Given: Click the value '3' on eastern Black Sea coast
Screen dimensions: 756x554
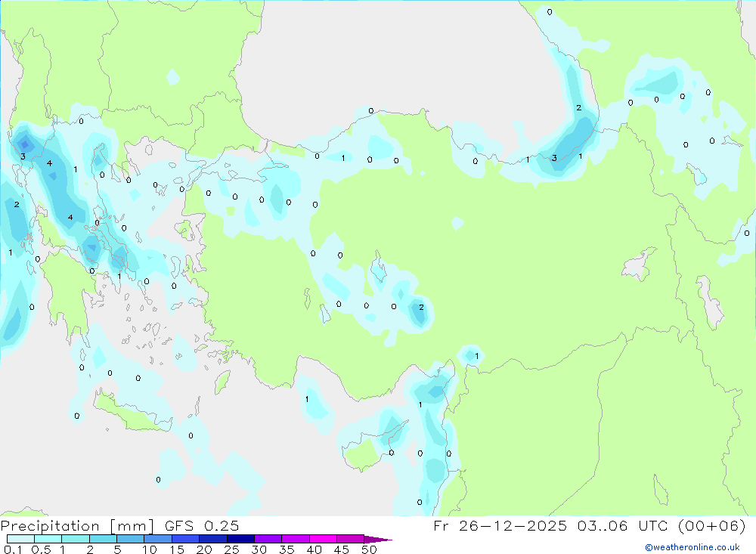Looking at the screenshot, I should (554, 158).
